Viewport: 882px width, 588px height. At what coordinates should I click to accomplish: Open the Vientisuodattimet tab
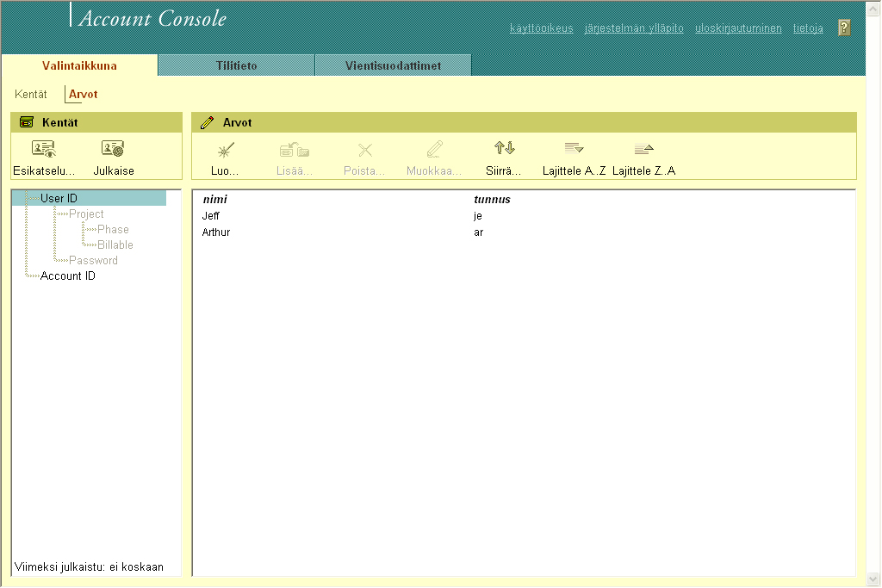pos(393,65)
